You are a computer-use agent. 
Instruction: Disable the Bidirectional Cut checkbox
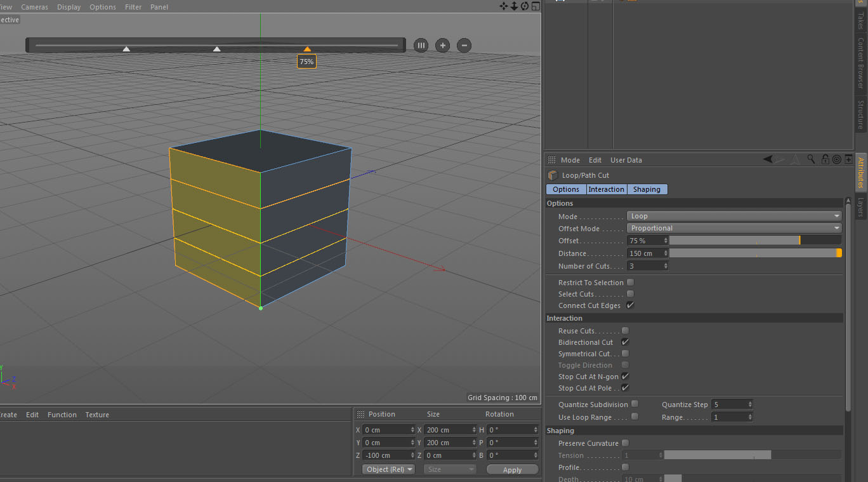(625, 342)
